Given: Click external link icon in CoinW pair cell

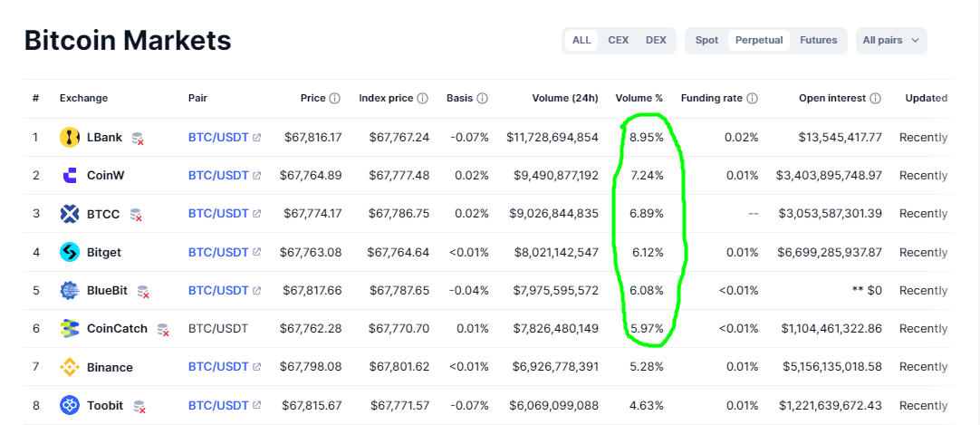Looking at the screenshot, I should click(x=256, y=176).
